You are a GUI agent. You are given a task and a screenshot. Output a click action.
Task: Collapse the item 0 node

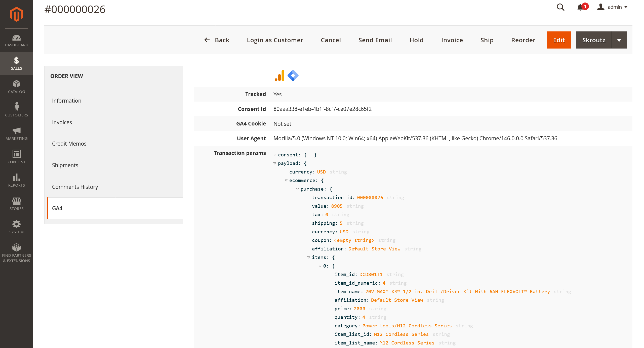[320, 266]
